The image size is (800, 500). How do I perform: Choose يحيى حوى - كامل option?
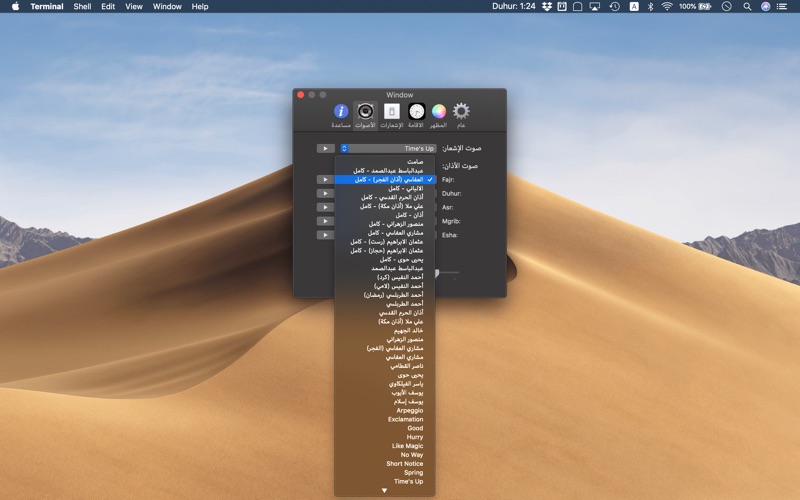pos(385,259)
